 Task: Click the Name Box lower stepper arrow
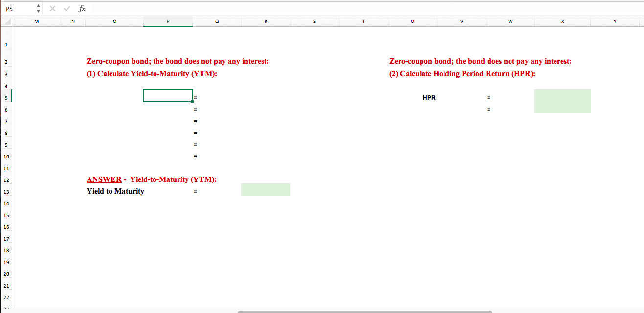38,10
